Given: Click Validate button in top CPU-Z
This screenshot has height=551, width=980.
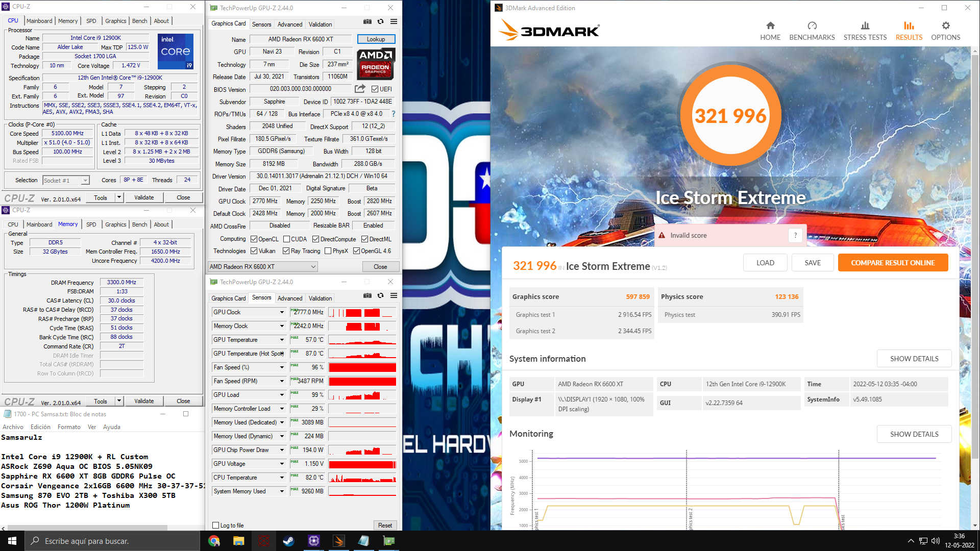Looking at the screenshot, I should click(144, 197).
